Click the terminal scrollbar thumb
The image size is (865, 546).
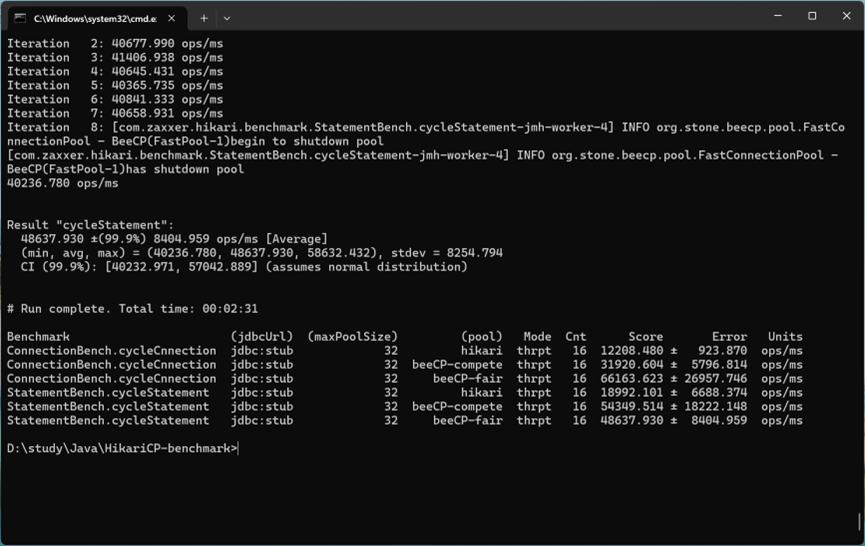click(x=859, y=521)
